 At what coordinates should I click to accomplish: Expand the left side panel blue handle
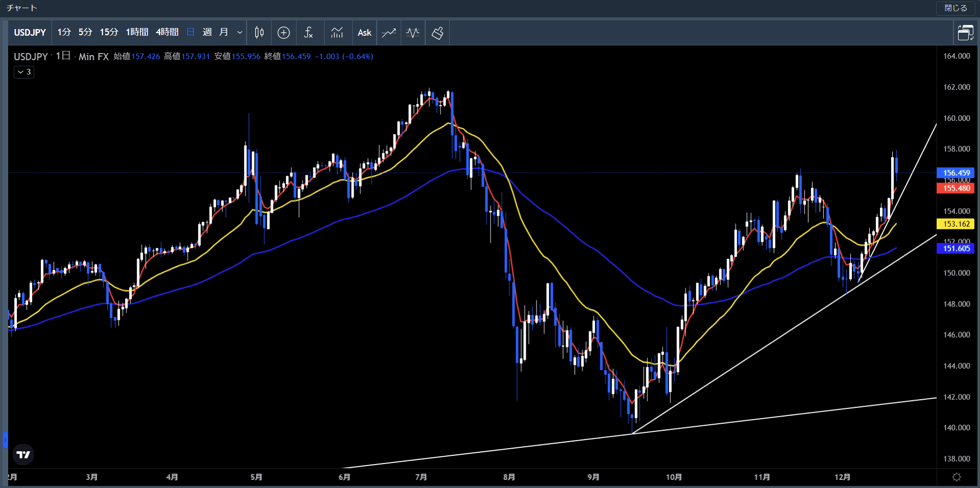[5, 440]
